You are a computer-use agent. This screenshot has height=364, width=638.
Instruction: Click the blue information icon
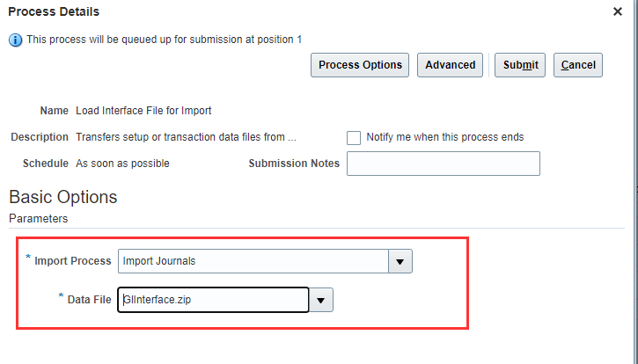click(15, 40)
